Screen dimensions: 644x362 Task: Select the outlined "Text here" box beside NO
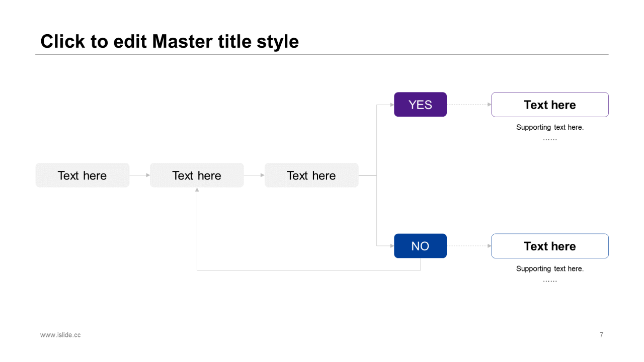pos(549,246)
